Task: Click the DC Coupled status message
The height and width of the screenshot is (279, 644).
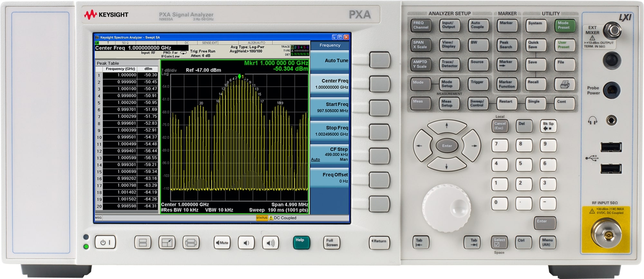Action: pyautogui.click(x=285, y=218)
